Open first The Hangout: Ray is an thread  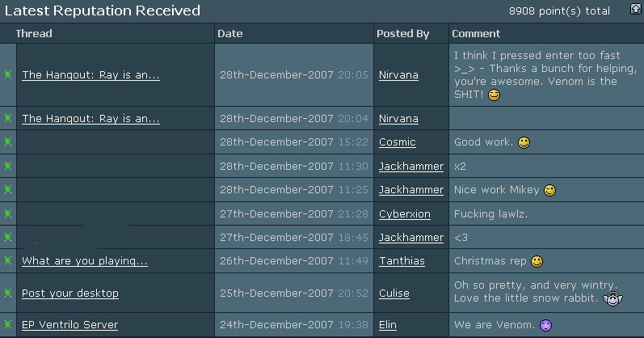[90, 75]
